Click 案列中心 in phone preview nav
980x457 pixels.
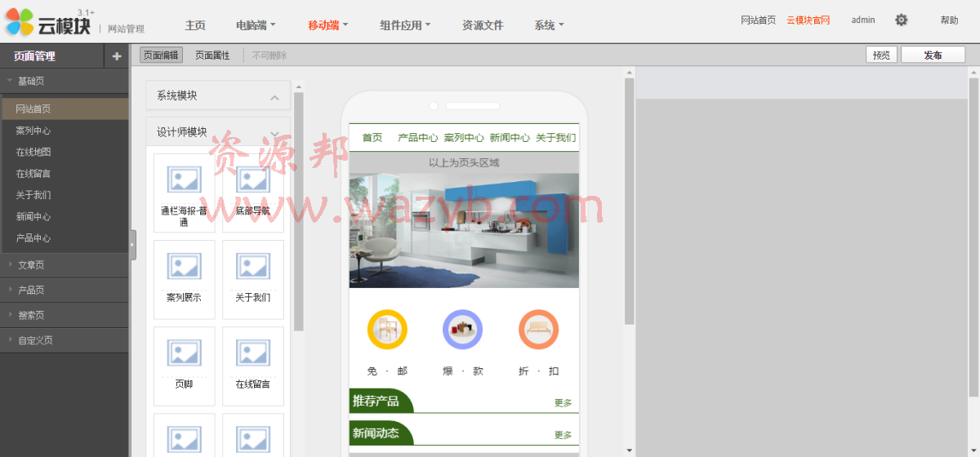tap(464, 138)
